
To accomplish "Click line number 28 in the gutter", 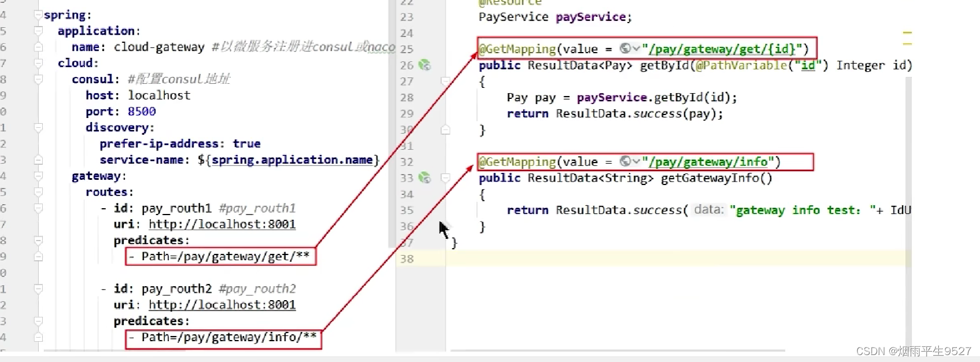I will (407, 98).
